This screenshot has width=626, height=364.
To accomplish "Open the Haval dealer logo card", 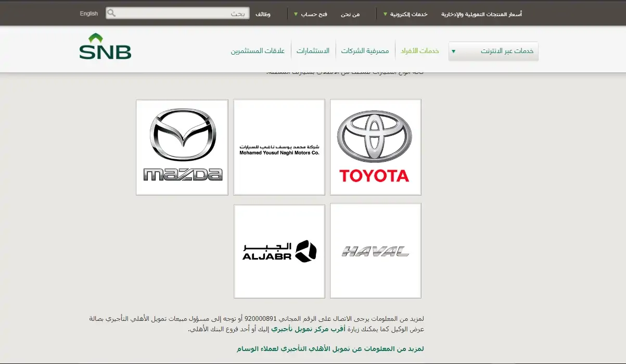I will 375,251.
